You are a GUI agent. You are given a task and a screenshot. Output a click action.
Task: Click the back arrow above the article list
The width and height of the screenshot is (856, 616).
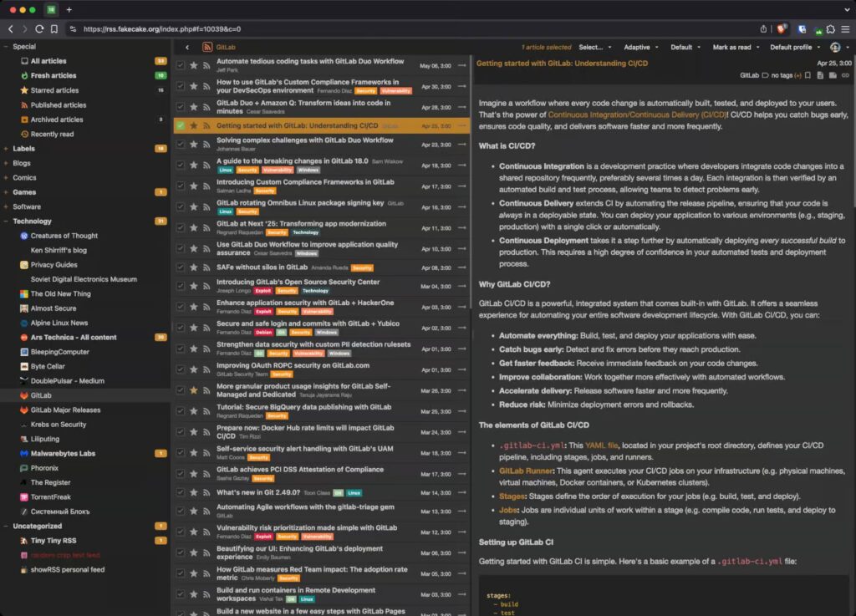(x=187, y=48)
